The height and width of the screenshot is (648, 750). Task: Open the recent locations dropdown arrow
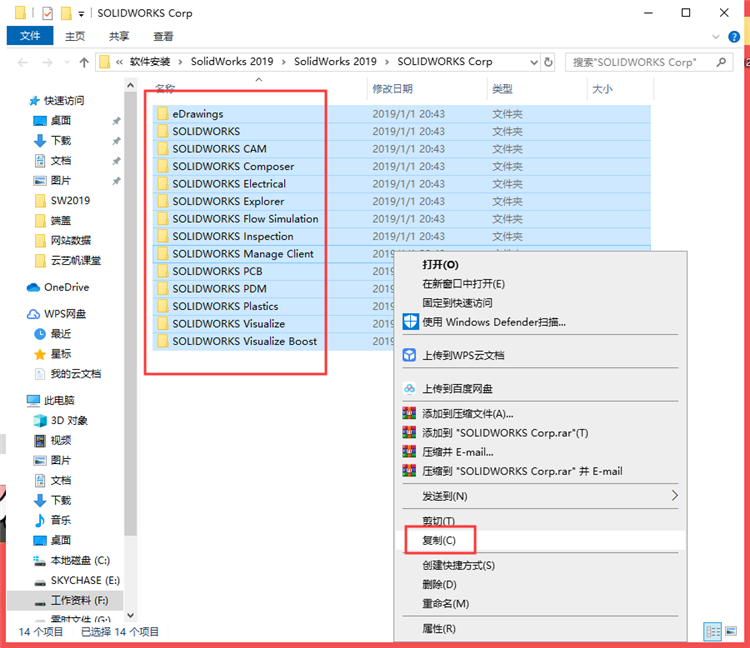click(x=67, y=62)
